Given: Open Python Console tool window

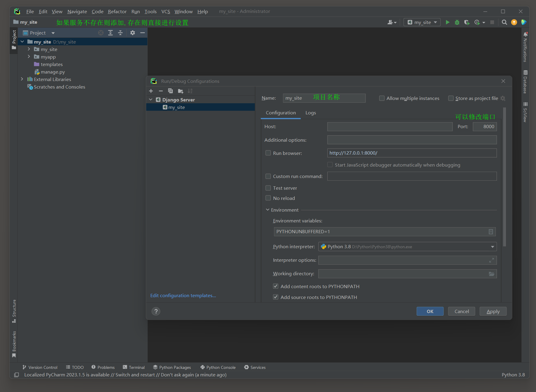Looking at the screenshot, I should (x=218, y=367).
